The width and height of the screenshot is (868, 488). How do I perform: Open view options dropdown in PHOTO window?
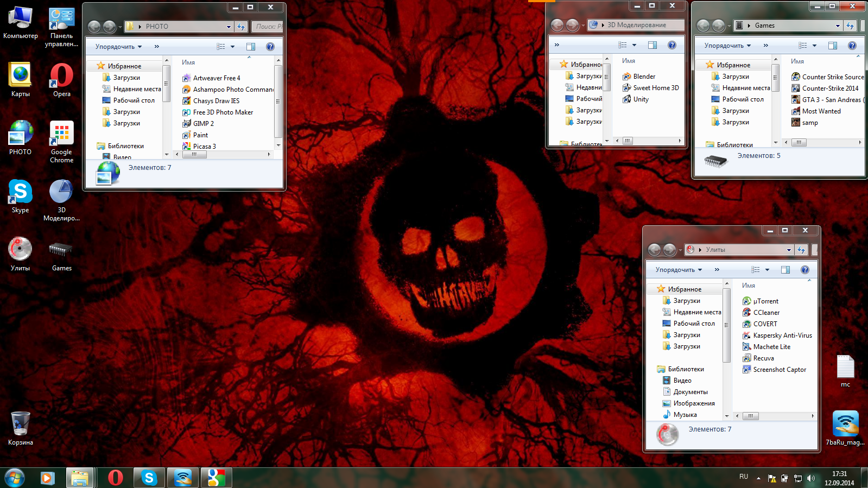click(232, 47)
